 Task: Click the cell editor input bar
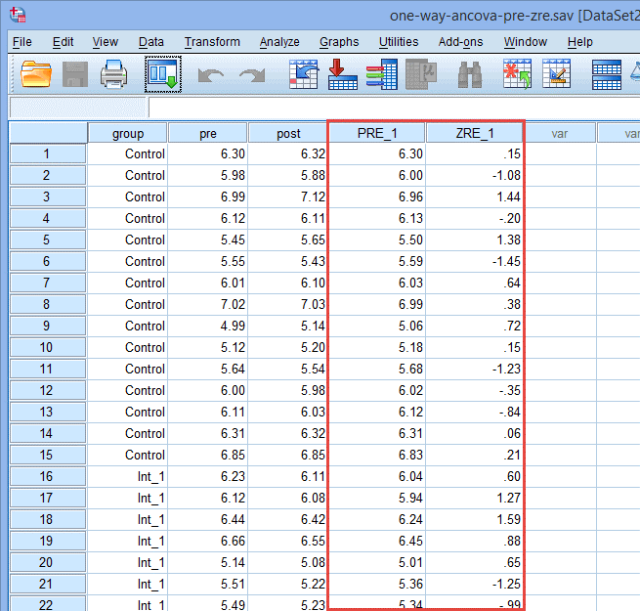tap(390, 107)
